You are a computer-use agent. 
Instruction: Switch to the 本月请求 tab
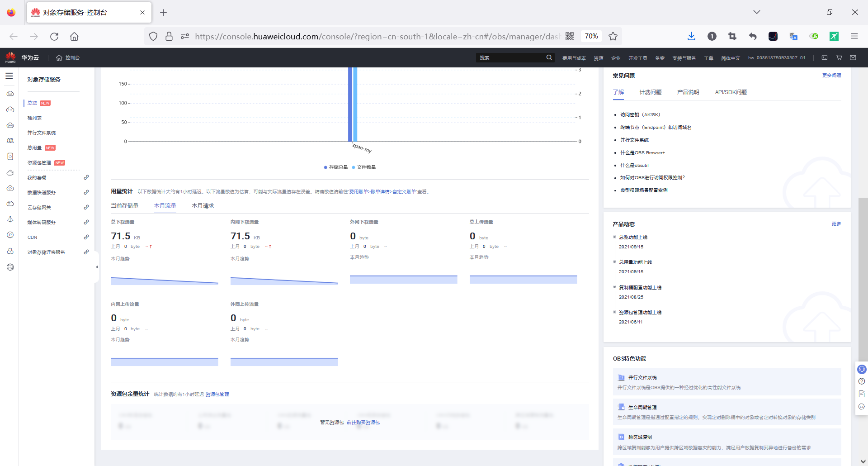click(203, 206)
